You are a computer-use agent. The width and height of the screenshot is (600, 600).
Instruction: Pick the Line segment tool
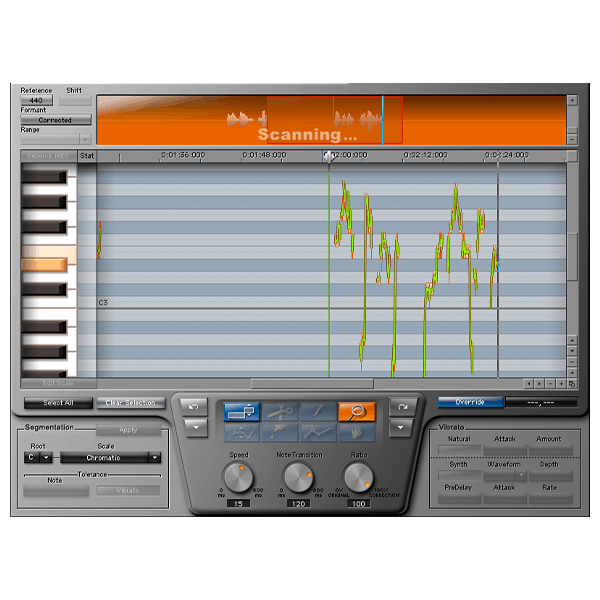(x=320, y=432)
